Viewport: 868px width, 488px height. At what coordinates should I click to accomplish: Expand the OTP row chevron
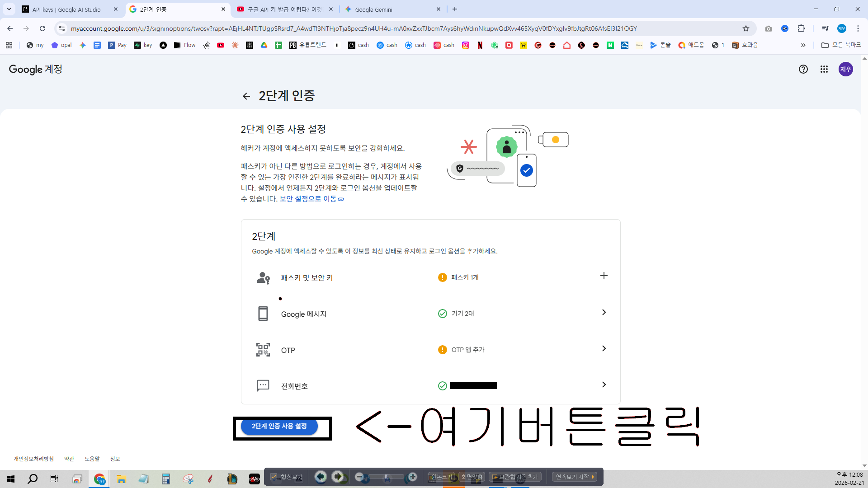(604, 349)
